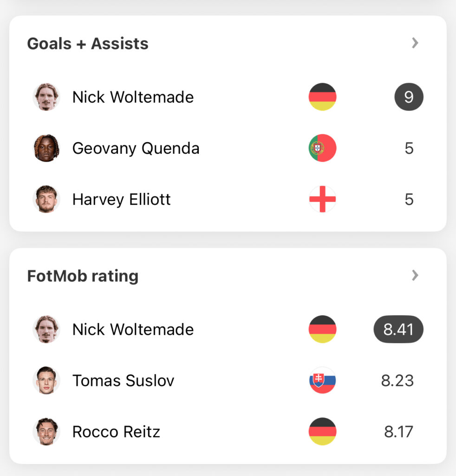Image resolution: width=456 pixels, height=476 pixels.
Task: Select the 9 goals badge for Woltemade
Action: pos(409,97)
